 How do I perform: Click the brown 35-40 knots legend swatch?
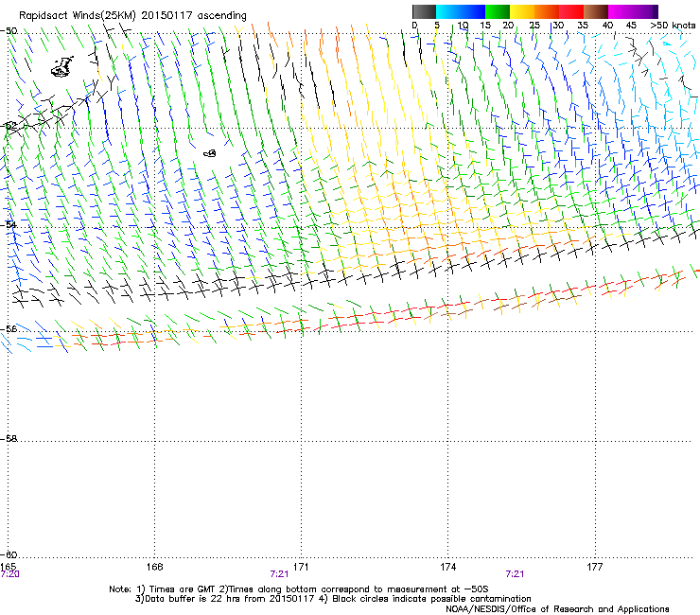click(596, 11)
